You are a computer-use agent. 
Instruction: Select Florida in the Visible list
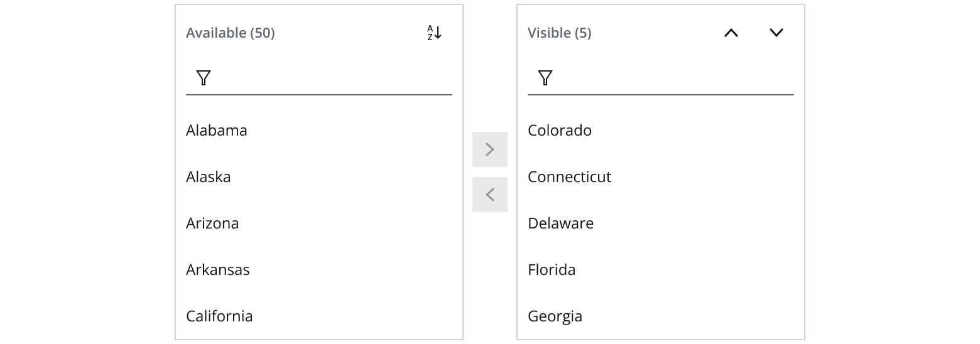[x=552, y=270]
